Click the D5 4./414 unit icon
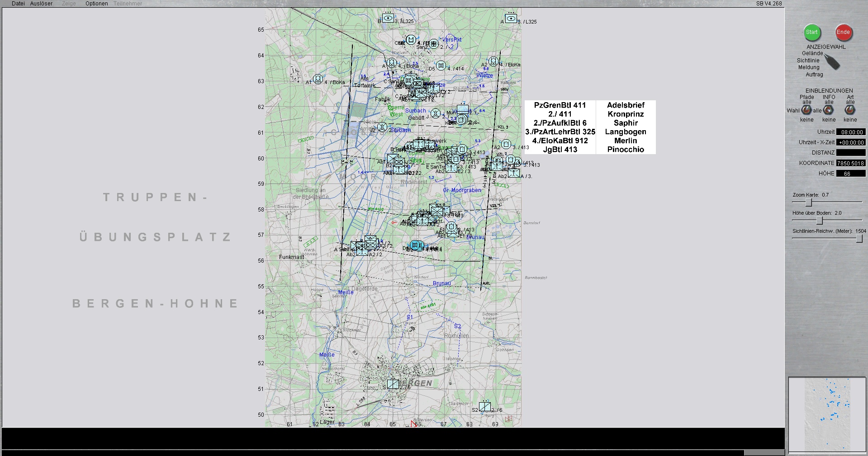 (x=441, y=66)
